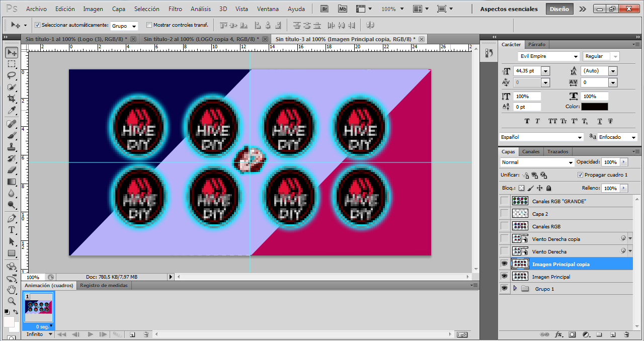The height and width of the screenshot is (341, 644).
Task: Select the Quick Selection tool
Action: point(12,87)
